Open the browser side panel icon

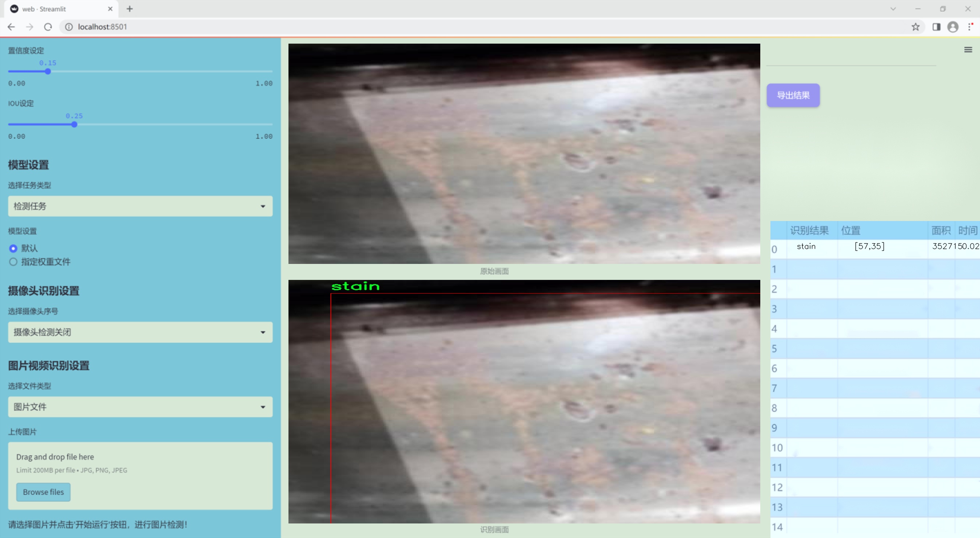[936, 27]
